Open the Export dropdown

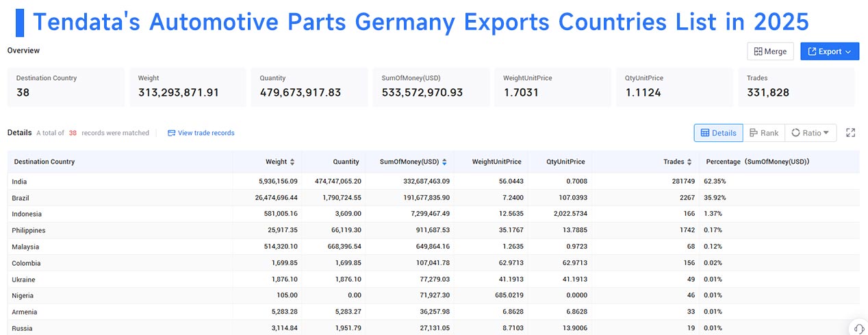click(x=830, y=51)
